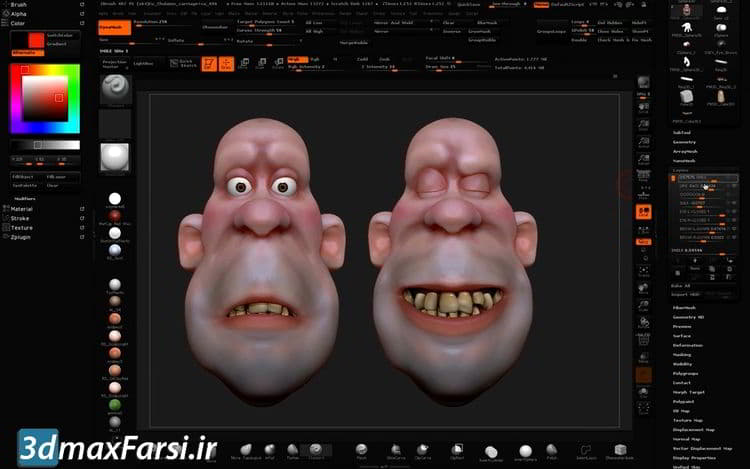Open the Morph Target section
The height and width of the screenshot is (469, 750).
(x=689, y=393)
